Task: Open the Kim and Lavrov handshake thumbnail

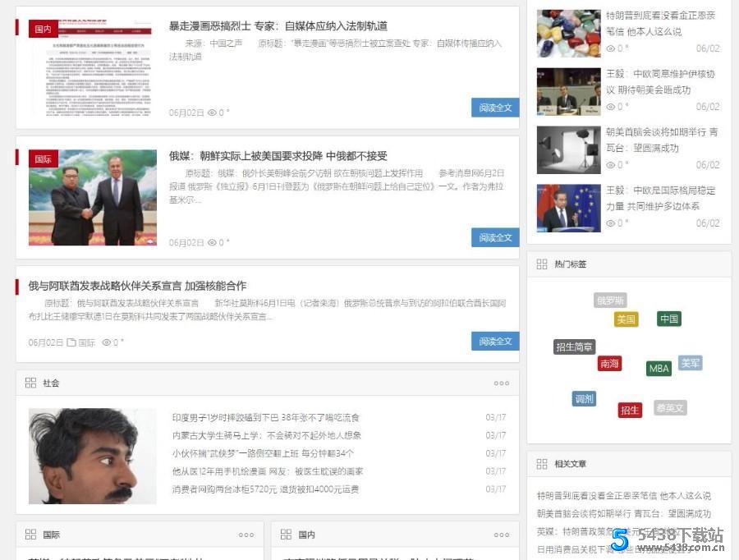Action: click(x=93, y=197)
